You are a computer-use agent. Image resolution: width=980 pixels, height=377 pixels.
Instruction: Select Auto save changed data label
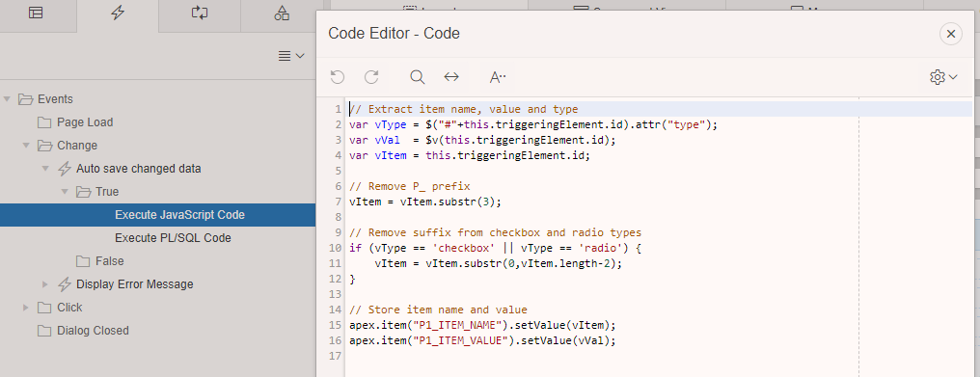(139, 168)
